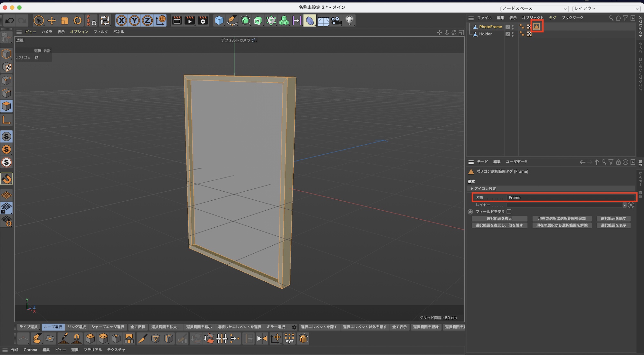Viewport: 644px width, 355px height.
Task: Select the Holder object in tree
Action: pos(485,34)
